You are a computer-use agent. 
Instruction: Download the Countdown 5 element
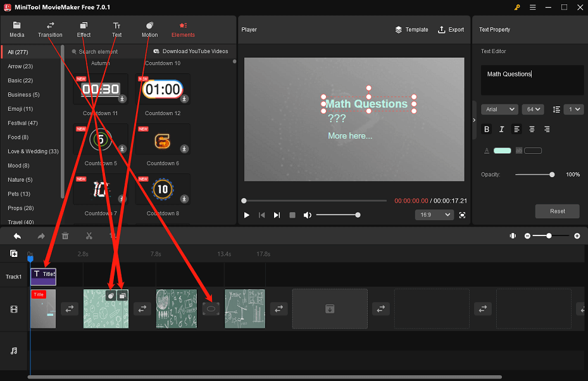click(x=122, y=149)
